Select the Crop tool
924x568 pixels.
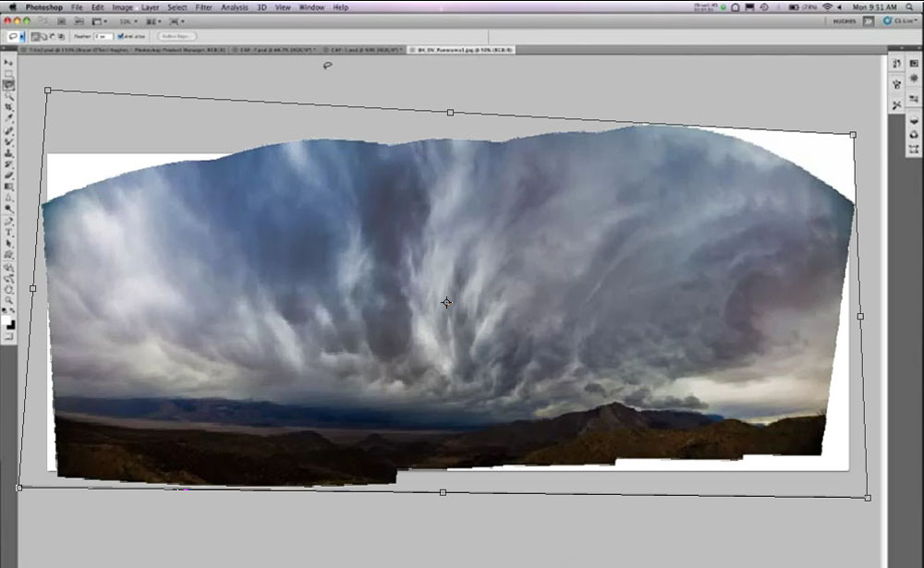(x=8, y=107)
